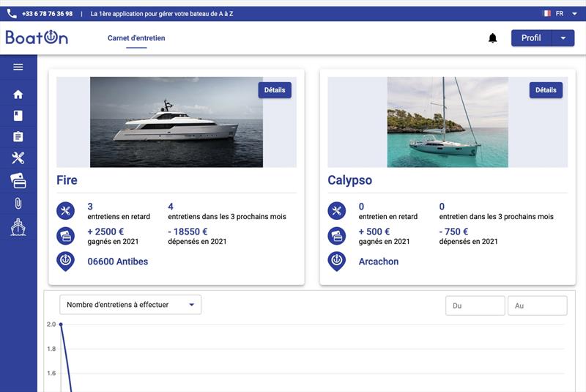The width and height of the screenshot is (586, 392).
Task: Open Détails for the Fire boat
Action: point(275,90)
